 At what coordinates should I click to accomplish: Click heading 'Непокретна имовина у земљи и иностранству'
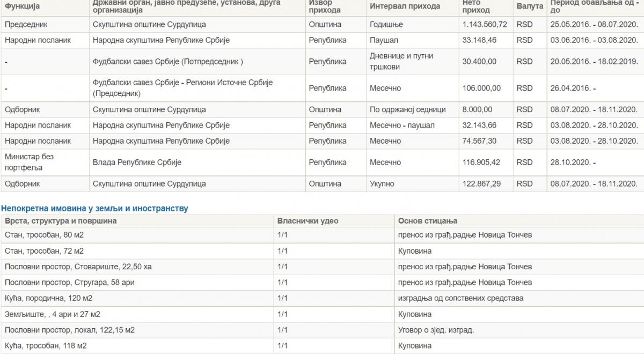coord(94,208)
